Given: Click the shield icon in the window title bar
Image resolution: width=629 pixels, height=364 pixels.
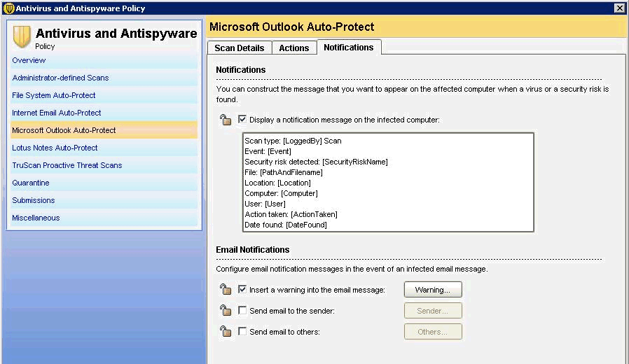Looking at the screenshot, I should tap(8, 8).
